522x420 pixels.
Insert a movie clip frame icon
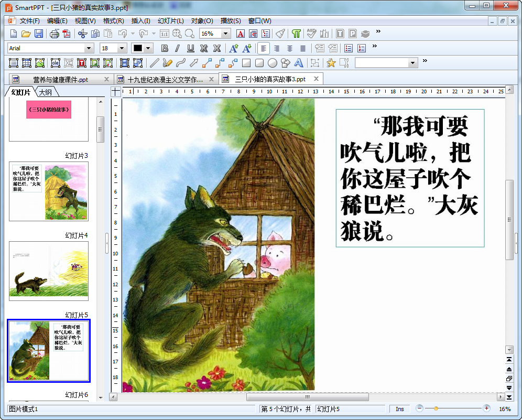coord(125,63)
